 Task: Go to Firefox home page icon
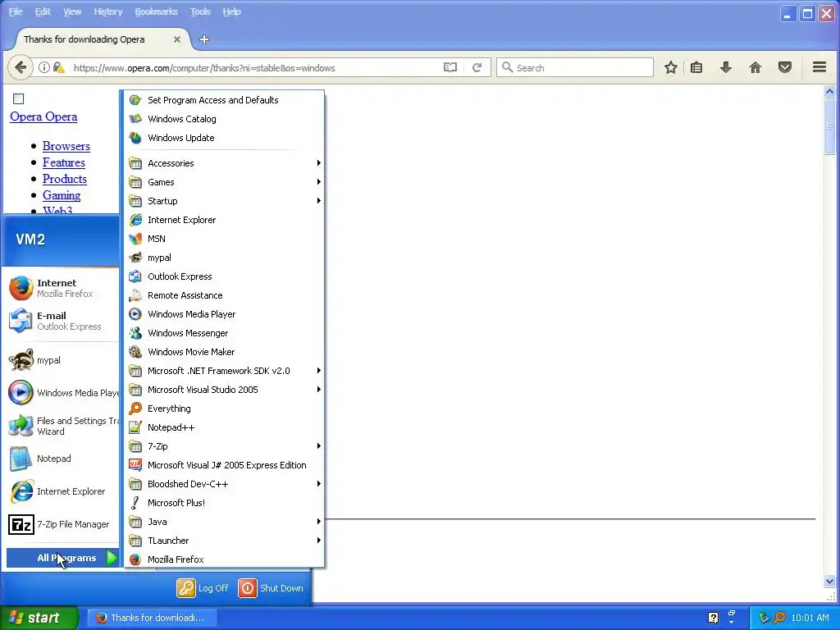coord(756,67)
